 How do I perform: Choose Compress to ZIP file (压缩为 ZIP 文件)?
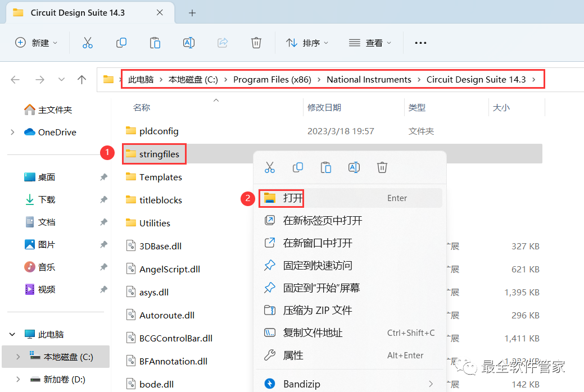click(351, 310)
